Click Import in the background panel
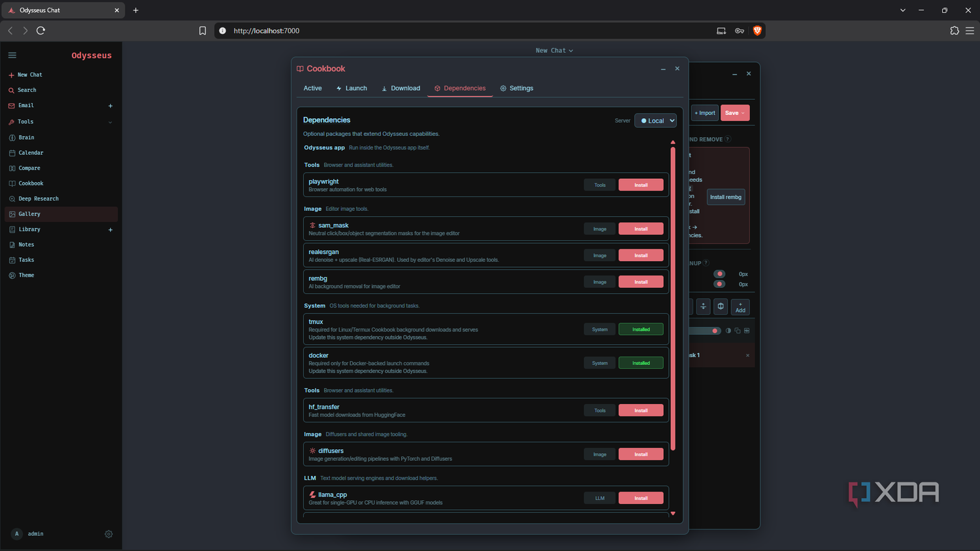 (x=705, y=113)
